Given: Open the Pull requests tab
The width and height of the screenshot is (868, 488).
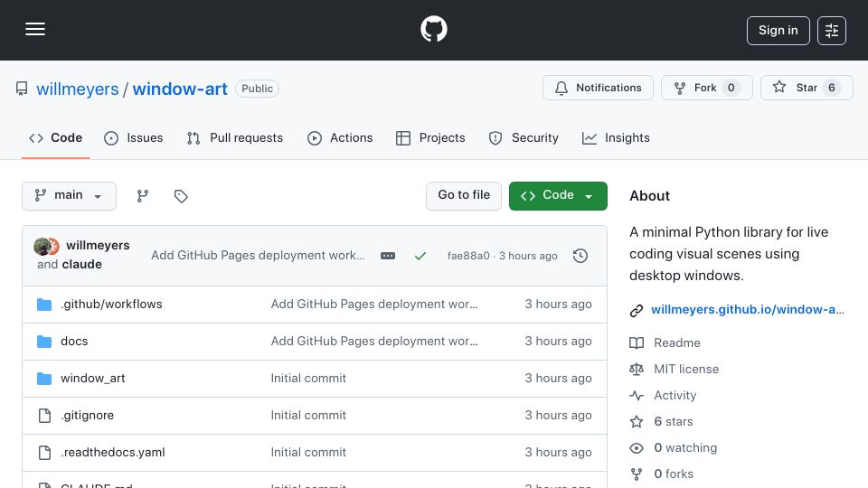Looking at the screenshot, I should [235, 137].
